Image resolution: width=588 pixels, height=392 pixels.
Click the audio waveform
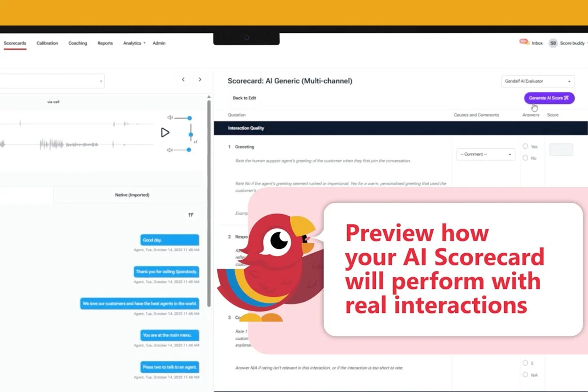pyautogui.click(x=77, y=134)
